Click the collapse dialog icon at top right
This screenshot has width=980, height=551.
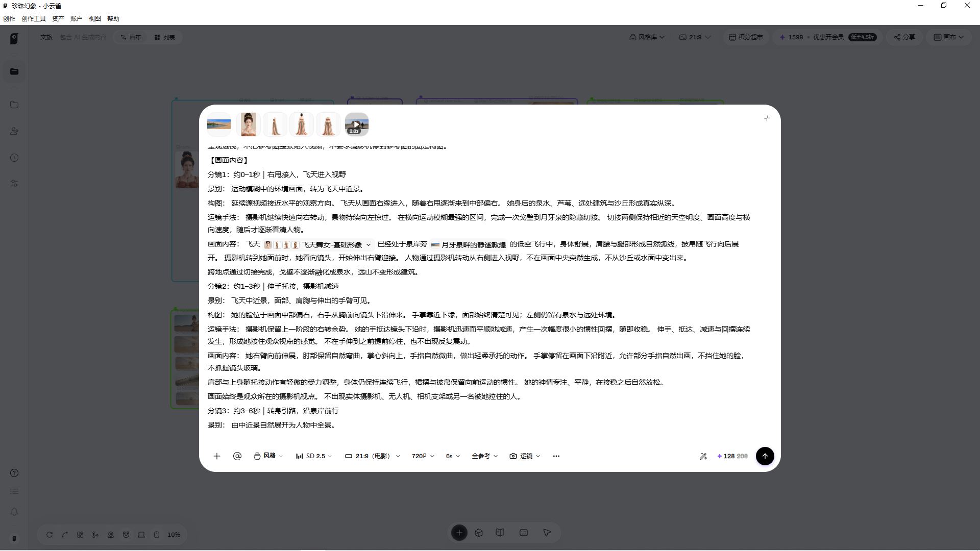click(x=767, y=118)
